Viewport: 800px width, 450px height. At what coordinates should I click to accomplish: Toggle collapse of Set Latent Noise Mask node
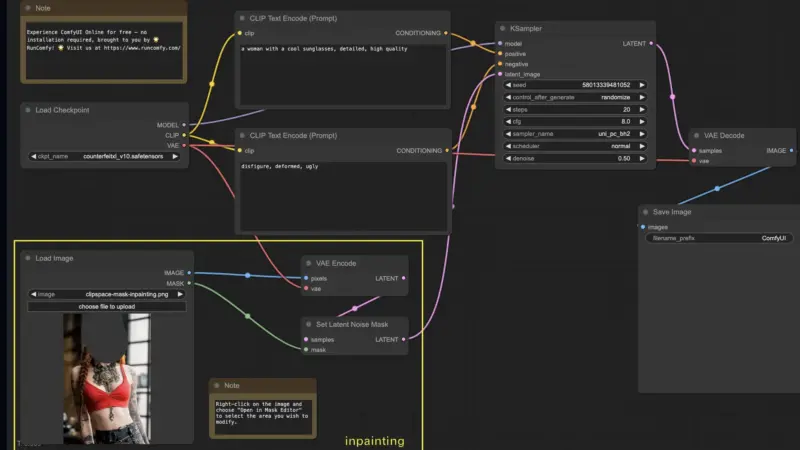click(x=309, y=324)
